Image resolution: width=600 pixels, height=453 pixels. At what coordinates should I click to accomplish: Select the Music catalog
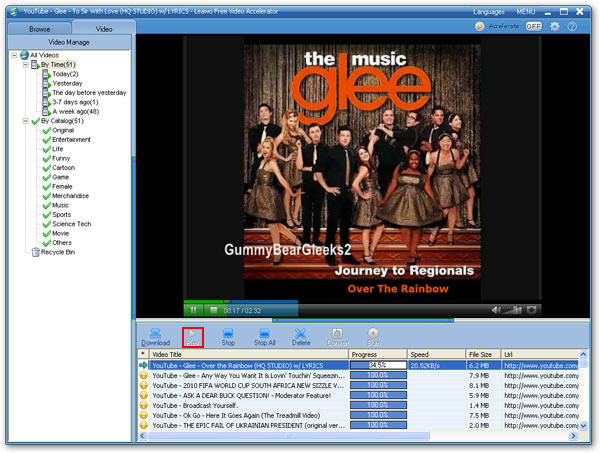pyautogui.click(x=60, y=205)
